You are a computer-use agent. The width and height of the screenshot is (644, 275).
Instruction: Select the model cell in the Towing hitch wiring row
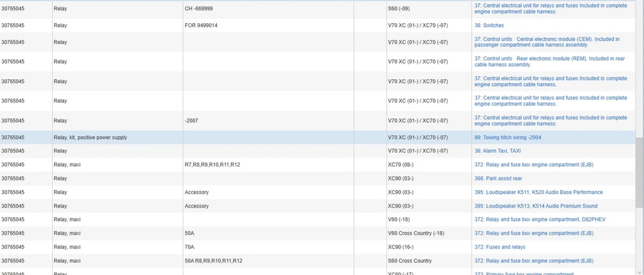[x=429, y=138]
